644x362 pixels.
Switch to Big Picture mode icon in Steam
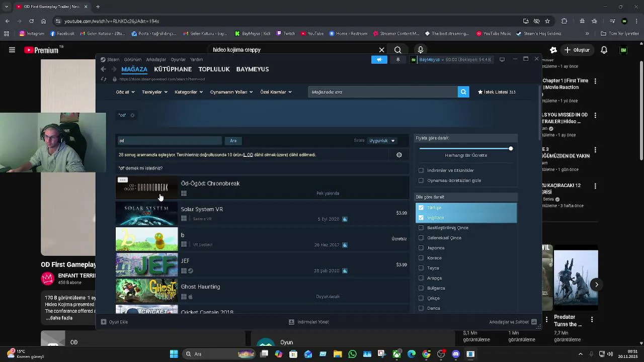[502, 59]
